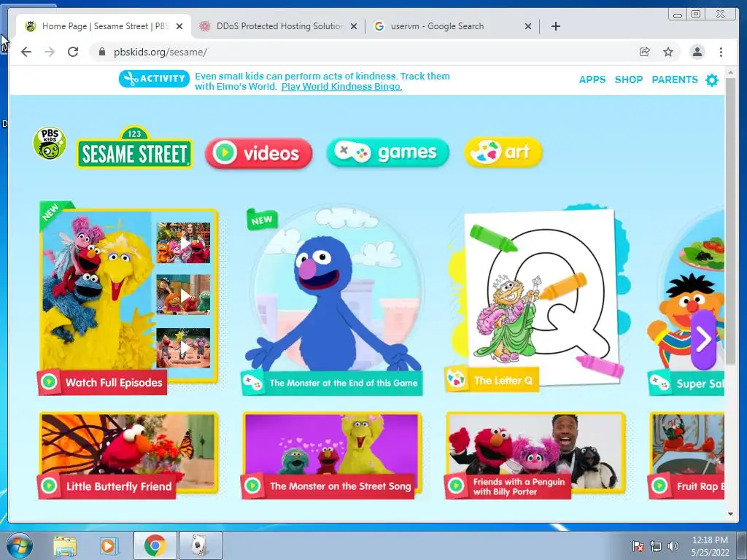Click the Sesame Street sign logo

[x=135, y=147]
